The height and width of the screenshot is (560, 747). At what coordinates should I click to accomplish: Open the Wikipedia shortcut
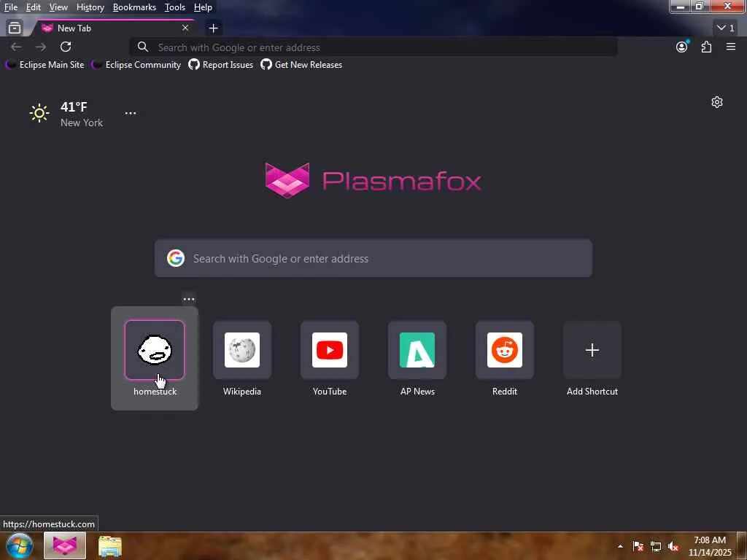pyautogui.click(x=242, y=350)
